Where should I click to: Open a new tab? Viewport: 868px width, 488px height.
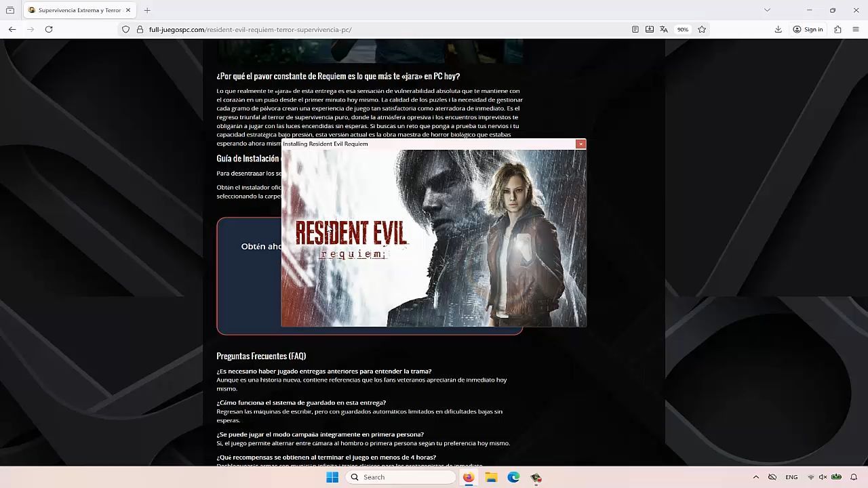point(147,10)
